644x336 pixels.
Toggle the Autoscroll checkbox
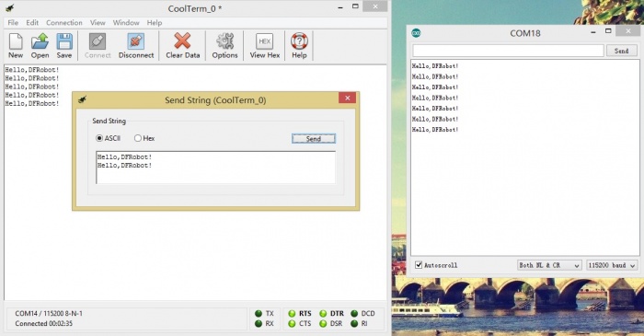419,265
